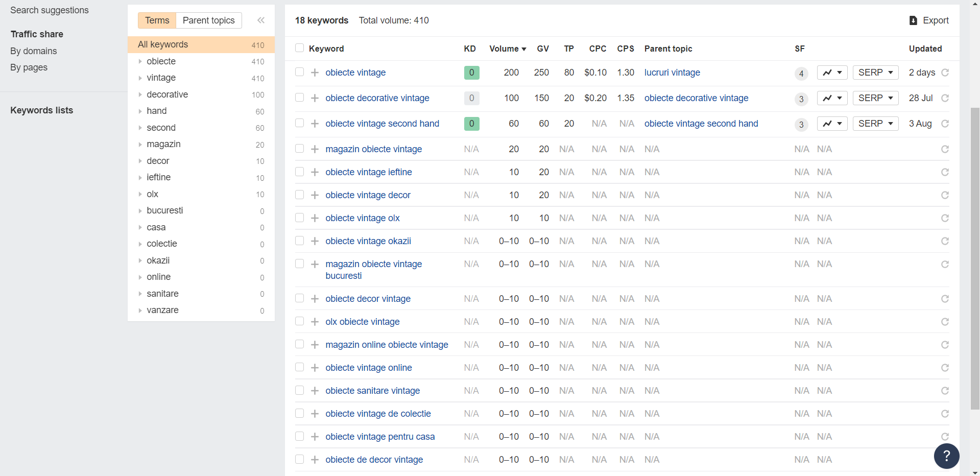Collapse the terms sidebar with double-chevron icon

coord(261,20)
